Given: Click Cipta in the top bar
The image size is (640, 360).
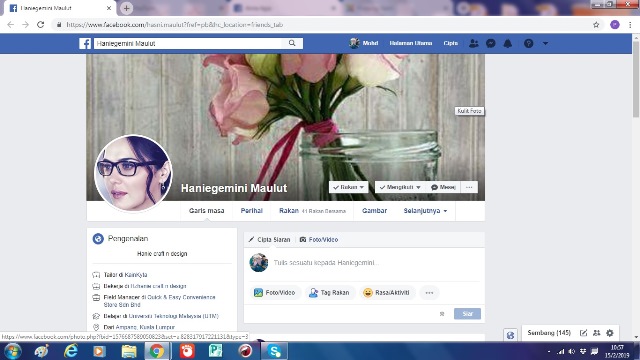Looking at the screenshot, I should tap(451, 43).
